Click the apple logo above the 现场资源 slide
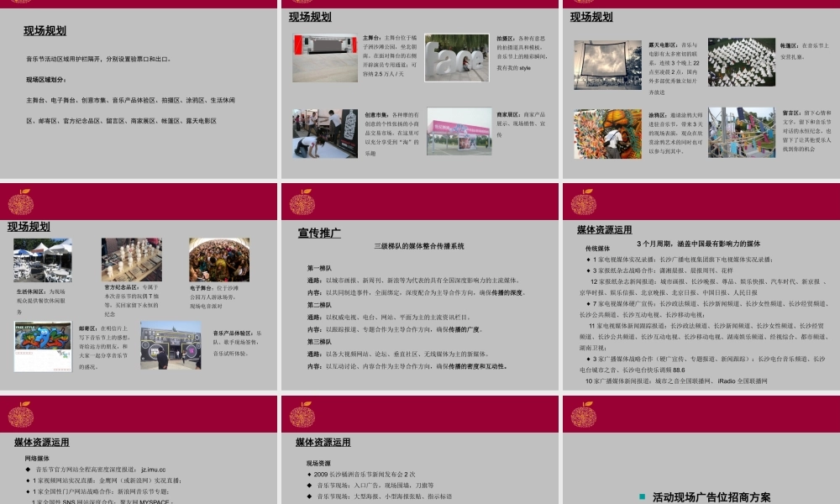Viewport: 840px width, 504px height. 302,414
